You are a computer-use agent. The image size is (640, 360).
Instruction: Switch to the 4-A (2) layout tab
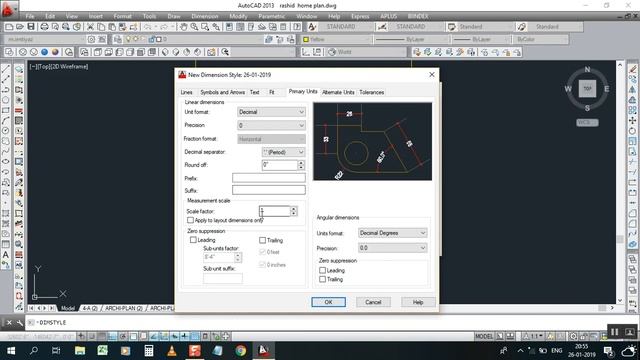[90, 308]
